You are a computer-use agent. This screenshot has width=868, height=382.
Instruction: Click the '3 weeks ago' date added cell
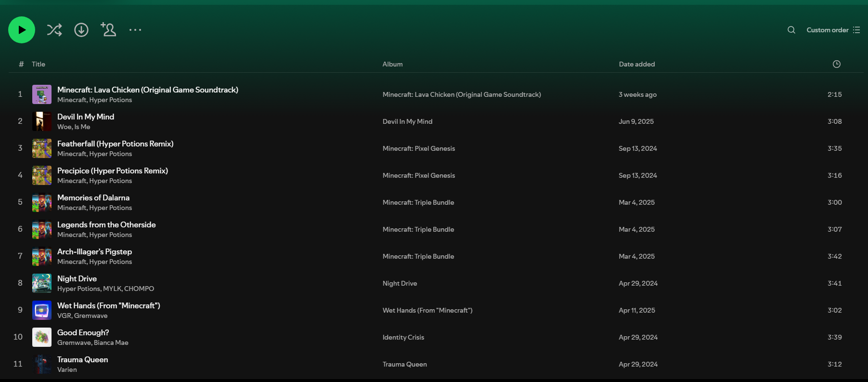pos(637,94)
